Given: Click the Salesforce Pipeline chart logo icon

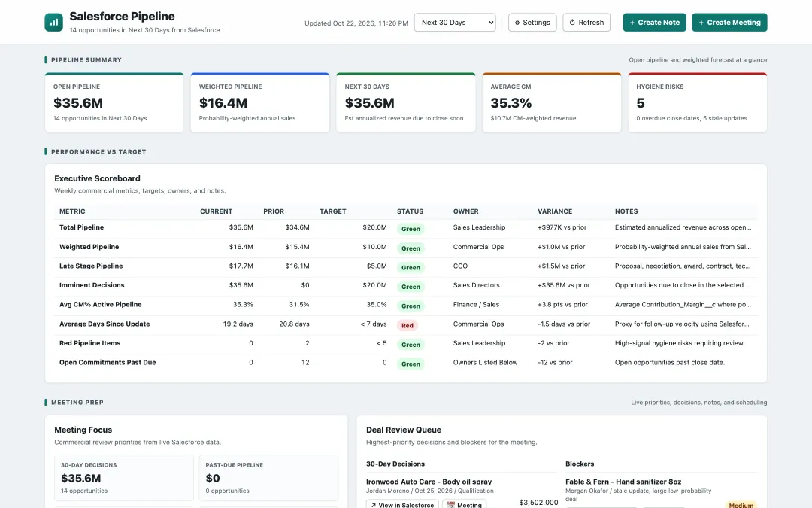Looking at the screenshot, I should [x=53, y=23].
